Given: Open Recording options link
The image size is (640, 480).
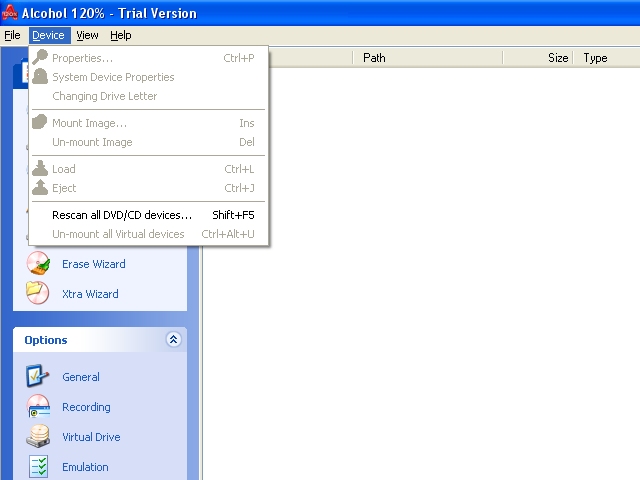Looking at the screenshot, I should point(86,407).
